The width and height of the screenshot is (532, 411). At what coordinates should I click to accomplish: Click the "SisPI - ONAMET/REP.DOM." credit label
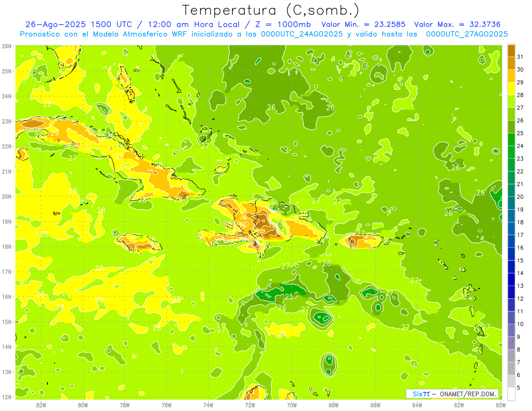pos(452,393)
